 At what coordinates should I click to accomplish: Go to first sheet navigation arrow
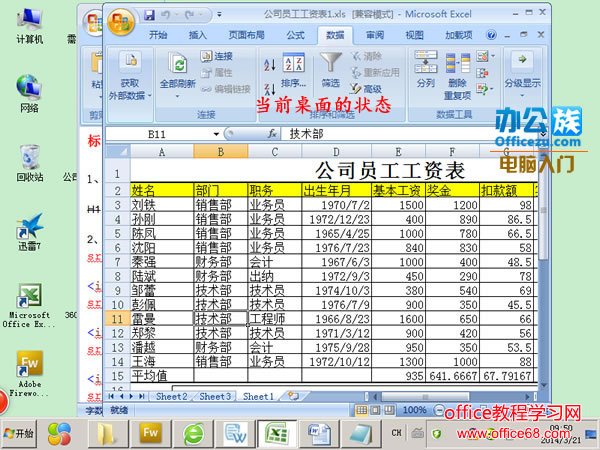111,396
